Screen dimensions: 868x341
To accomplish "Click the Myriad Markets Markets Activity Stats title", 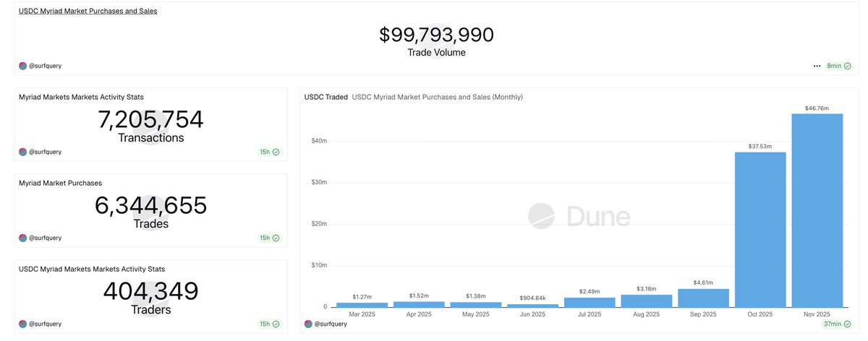I will click(81, 97).
